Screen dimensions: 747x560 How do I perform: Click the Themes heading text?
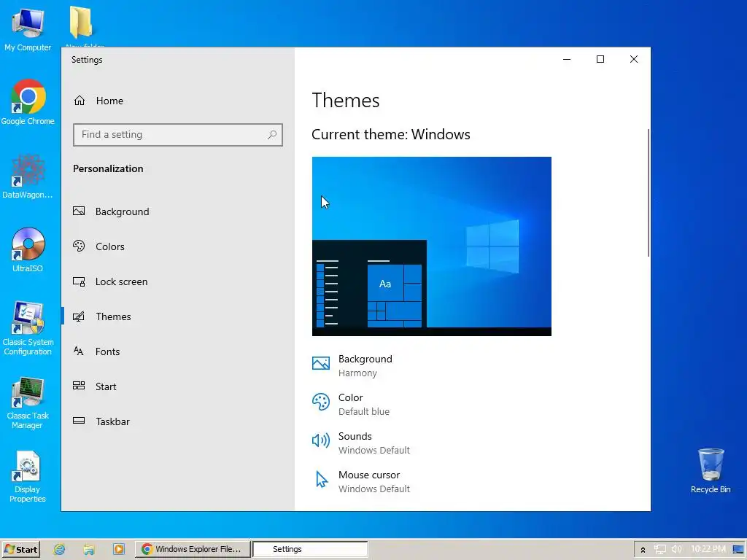click(346, 101)
